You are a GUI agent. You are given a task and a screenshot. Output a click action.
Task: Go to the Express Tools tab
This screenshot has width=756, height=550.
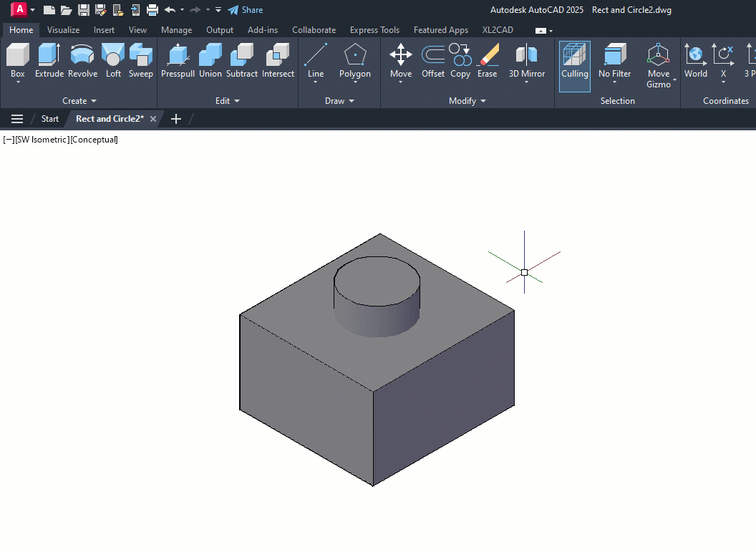[x=374, y=30]
